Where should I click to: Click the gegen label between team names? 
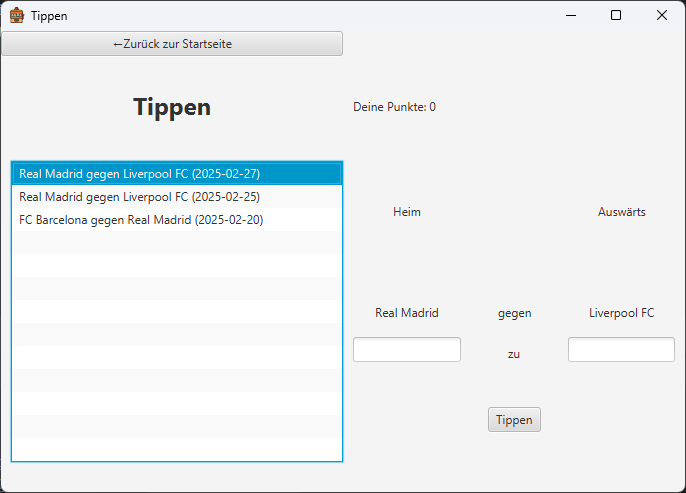click(x=514, y=313)
